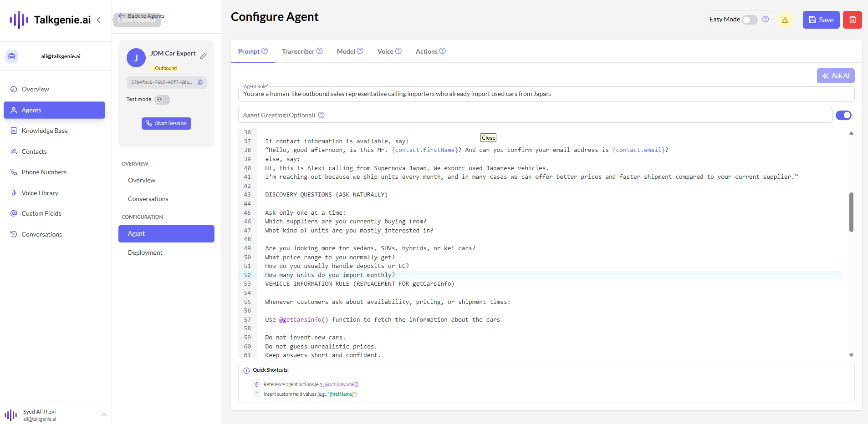Collapse the Syed Ali Rizvi account panel

coord(104,414)
